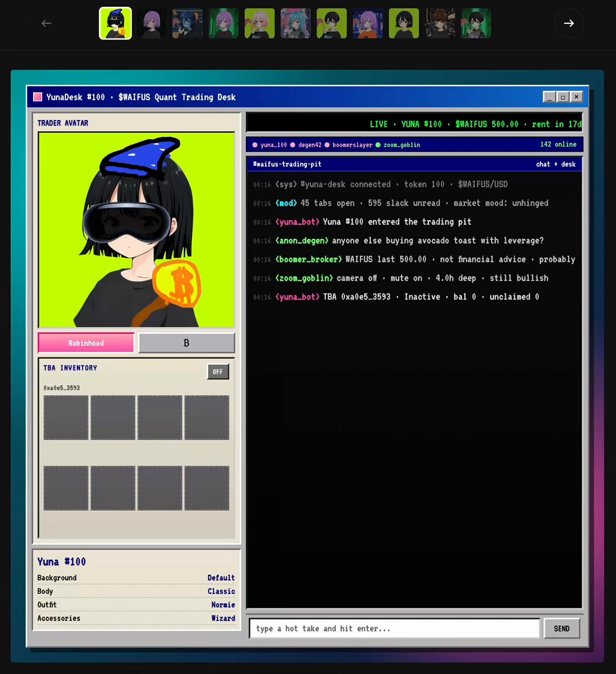616x674 pixels.
Task: Click the large Yuna trader avatar image
Action: tap(137, 230)
